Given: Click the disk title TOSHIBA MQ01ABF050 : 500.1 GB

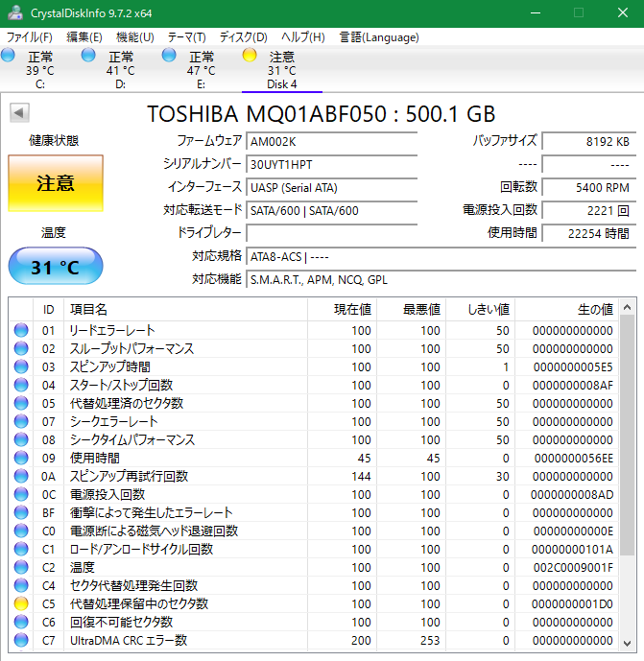Looking at the screenshot, I should [321, 113].
